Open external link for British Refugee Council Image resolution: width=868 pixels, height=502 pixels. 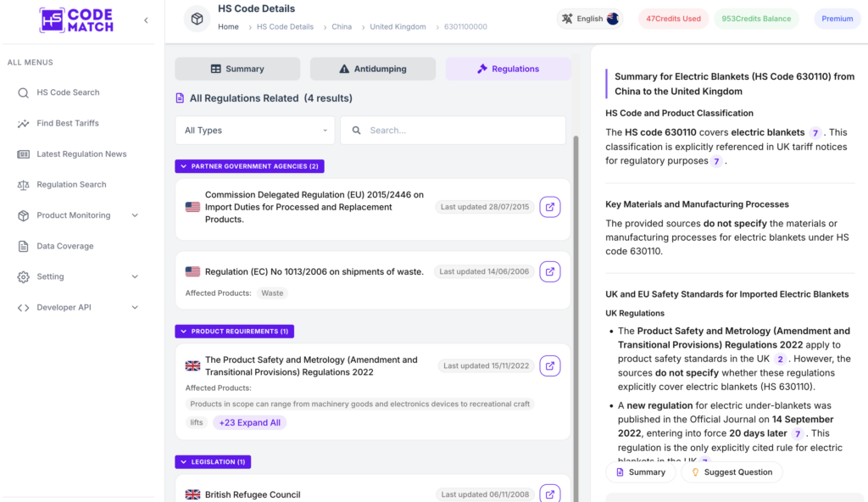(x=549, y=494)
